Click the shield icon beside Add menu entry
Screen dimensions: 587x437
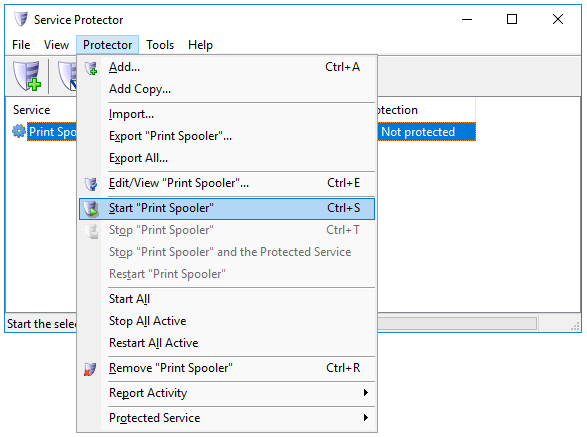click(91, 68)
